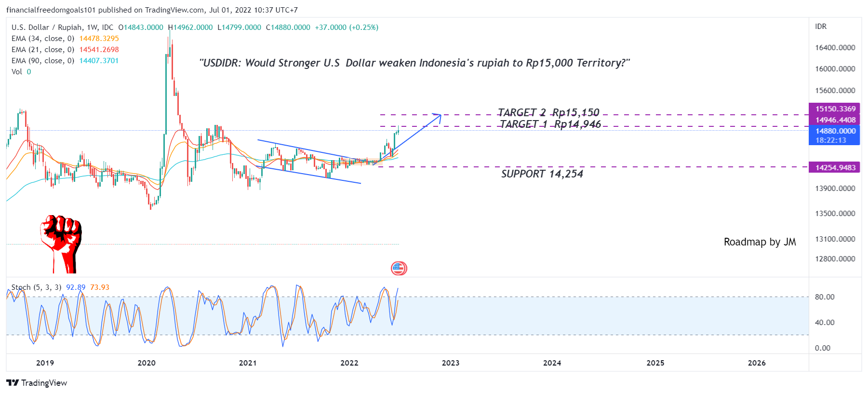Image resolution: width=868 pixels, height=394 pixels.
Task: Click the 14946.4408 price tag
Action: click(x=835, y=120)
